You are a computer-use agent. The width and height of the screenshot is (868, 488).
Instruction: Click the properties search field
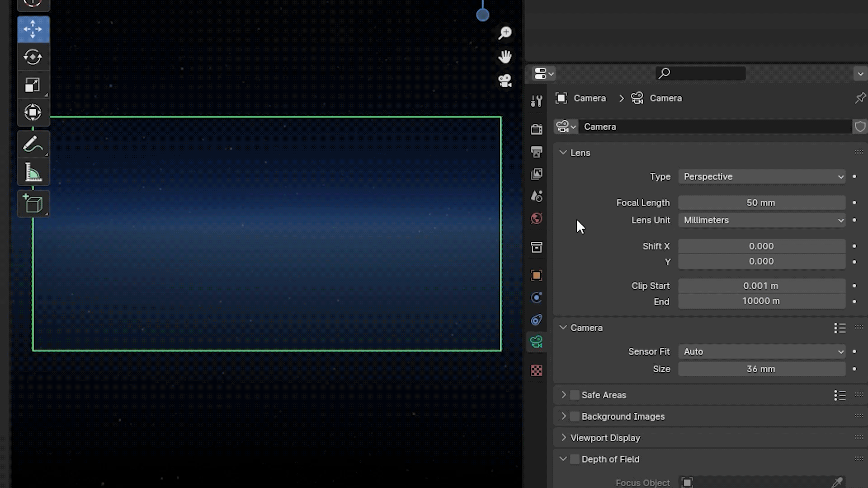coord(701,73)
